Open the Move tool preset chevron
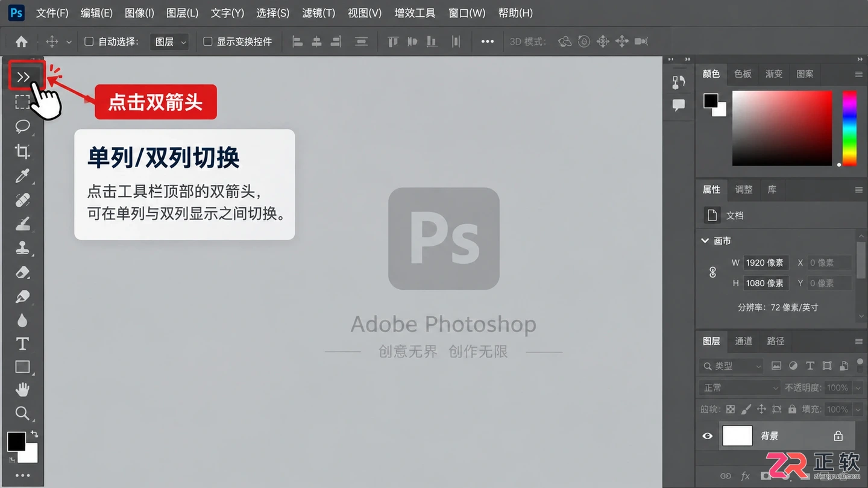Screen dimensions: 868x488 click(x=69, y=42)
